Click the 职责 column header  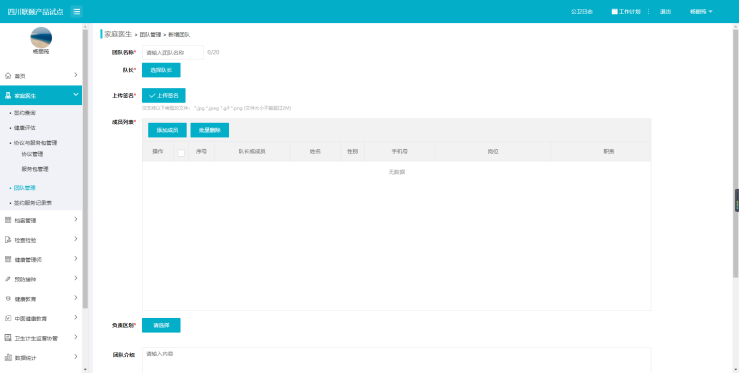tap(609, 152)
